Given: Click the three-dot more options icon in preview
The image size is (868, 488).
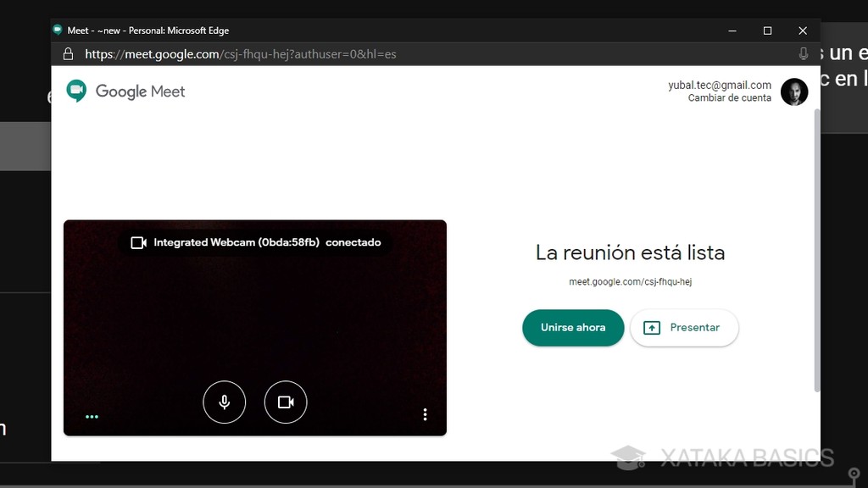Looking at the screenshot, I should (425, 414).
